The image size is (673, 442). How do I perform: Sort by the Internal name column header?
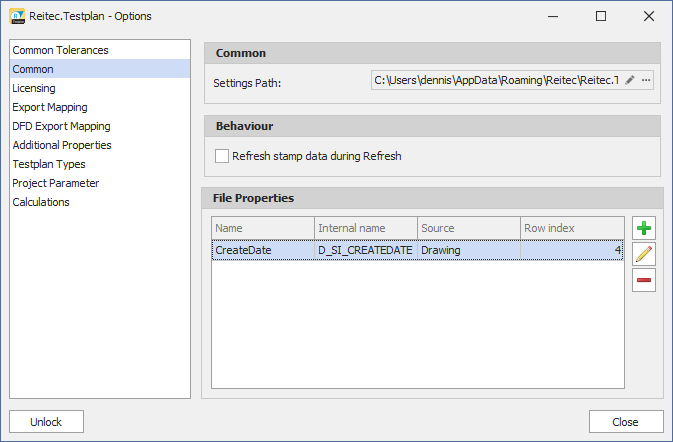click(365, 228)
